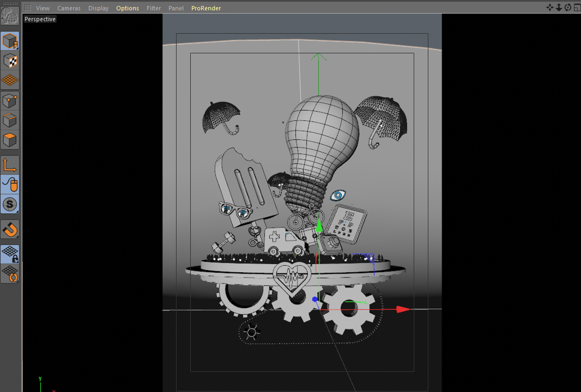Click the viewport rotate camera icon
The height and width of the screenshot is (392, 581).
568,8
